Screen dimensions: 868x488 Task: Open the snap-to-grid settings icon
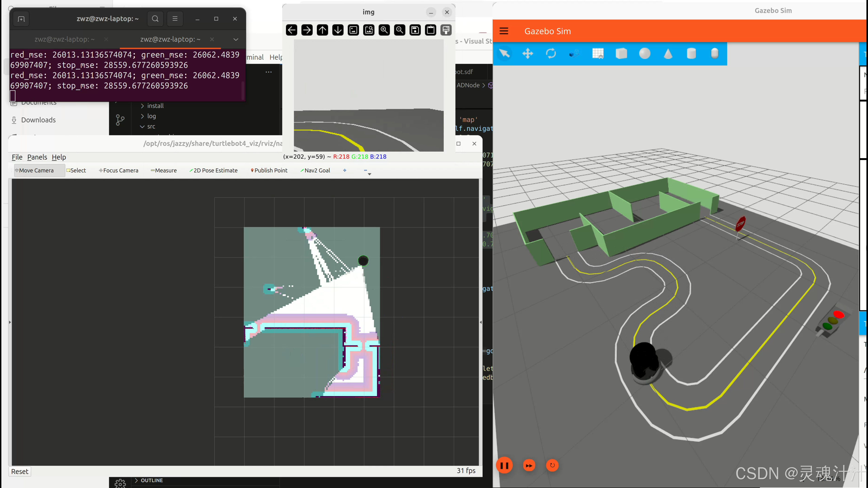(x=598, y=54)
